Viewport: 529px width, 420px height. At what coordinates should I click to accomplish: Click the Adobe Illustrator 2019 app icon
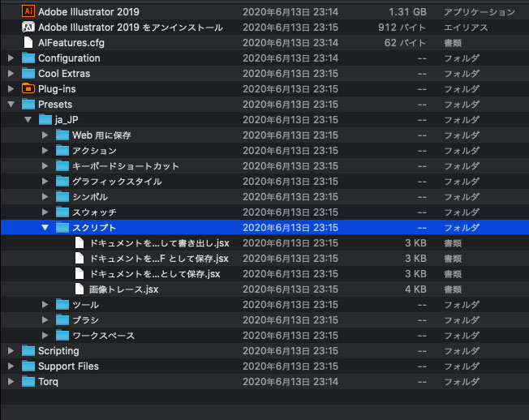28,11
